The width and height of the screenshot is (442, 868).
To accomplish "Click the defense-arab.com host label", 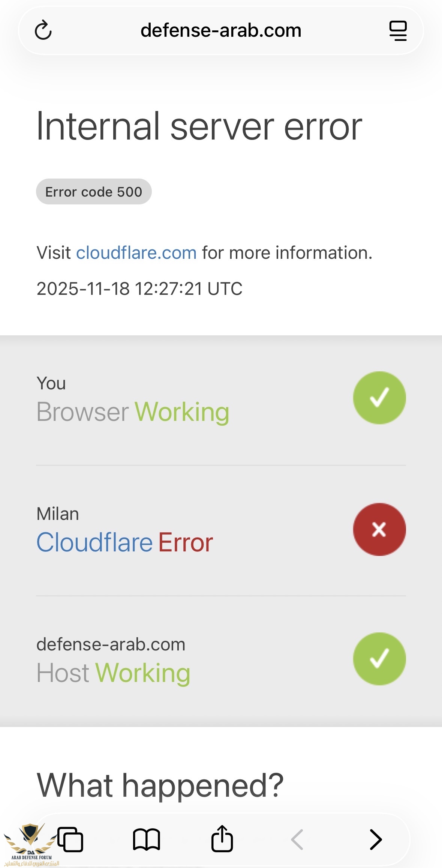I will [111, 644].
